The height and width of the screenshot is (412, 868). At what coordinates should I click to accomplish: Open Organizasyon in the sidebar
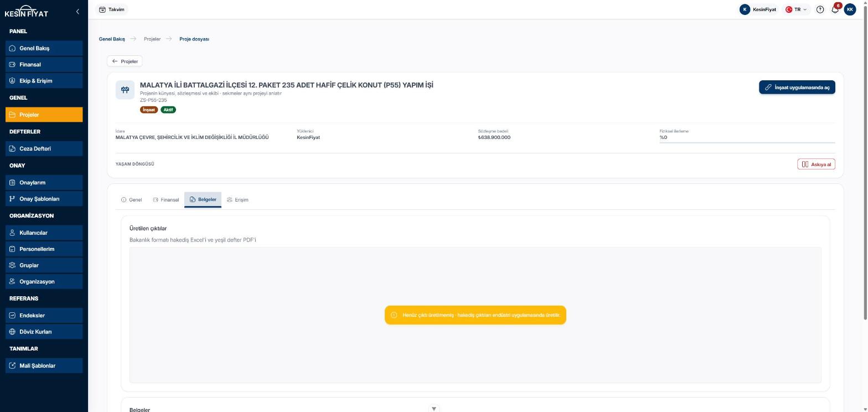point(44,281)
